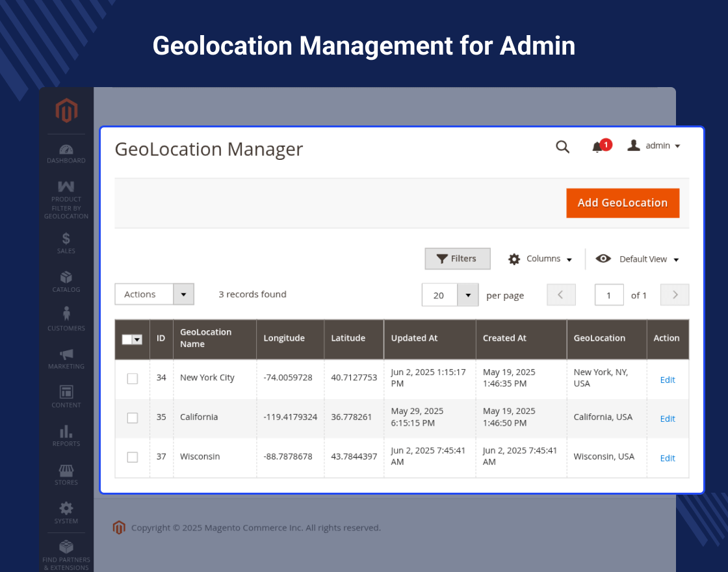Viewport: 728px width, 572px height.
Task: Click the footer Magento logo
Action: 119,527
